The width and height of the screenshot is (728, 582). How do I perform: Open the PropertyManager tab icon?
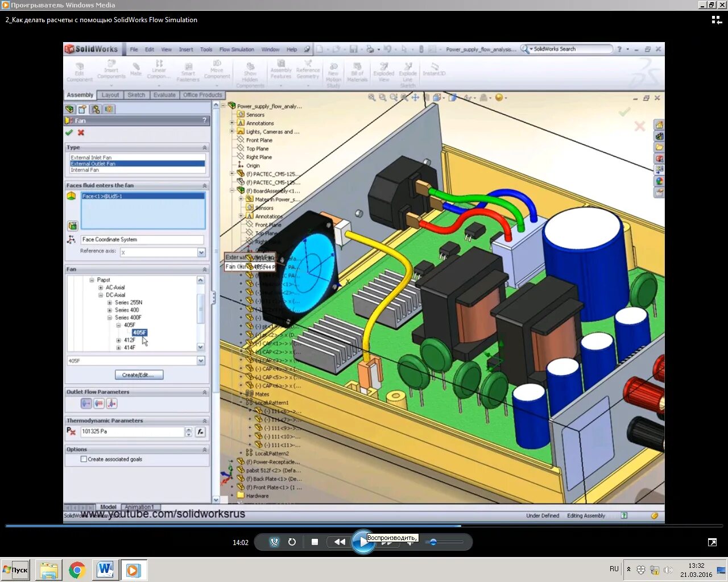pos(82,109)
